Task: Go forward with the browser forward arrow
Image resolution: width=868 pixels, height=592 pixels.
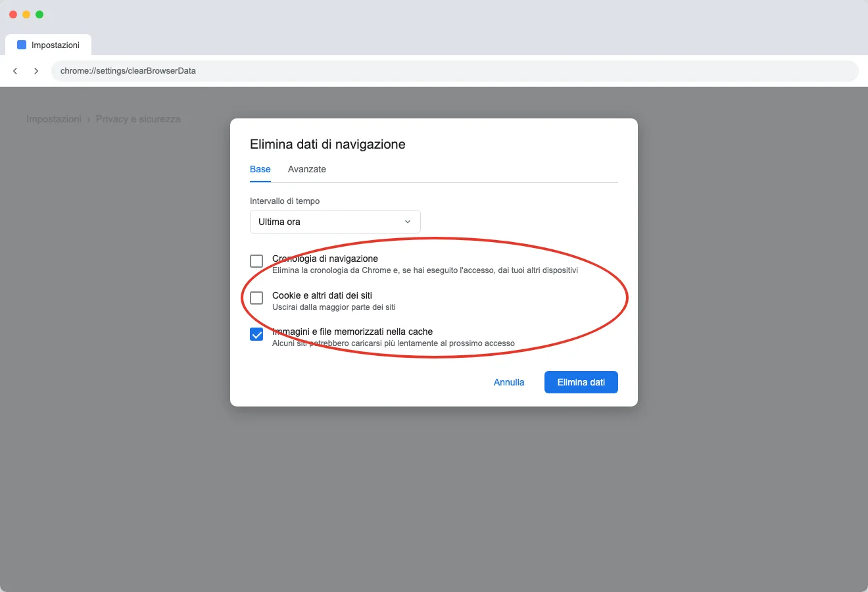Action: [x=36, y=71]
